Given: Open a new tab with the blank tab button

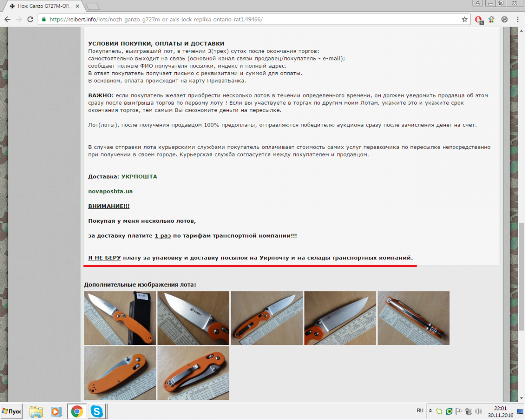Looking at the screenshot, I should [x=93, y=6].
